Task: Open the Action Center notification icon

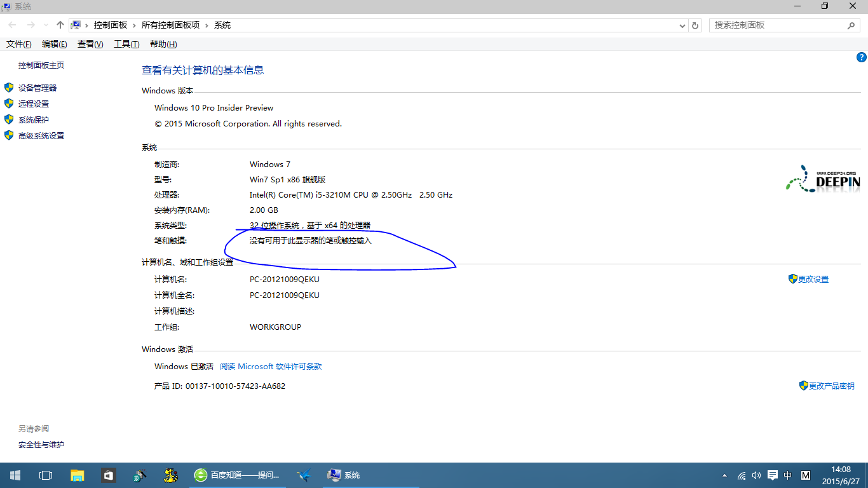Action: click(773, 475)
